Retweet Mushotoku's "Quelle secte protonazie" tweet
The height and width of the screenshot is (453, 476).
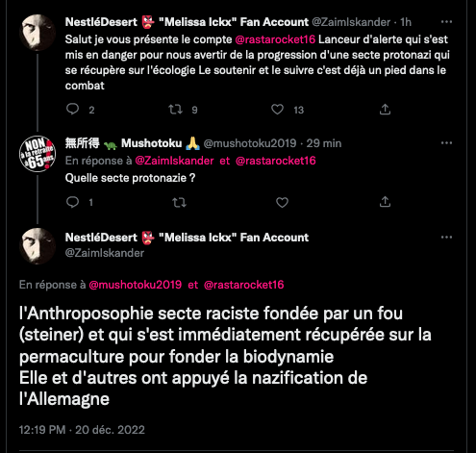point(179,202)
